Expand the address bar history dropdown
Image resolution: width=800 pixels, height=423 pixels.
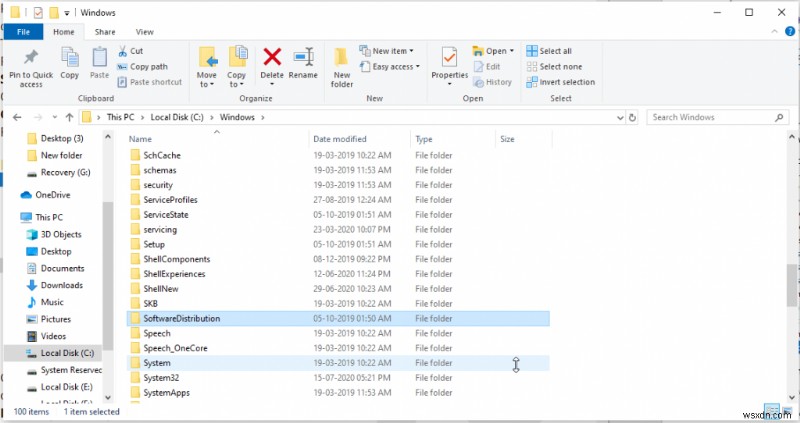[620, 117]
